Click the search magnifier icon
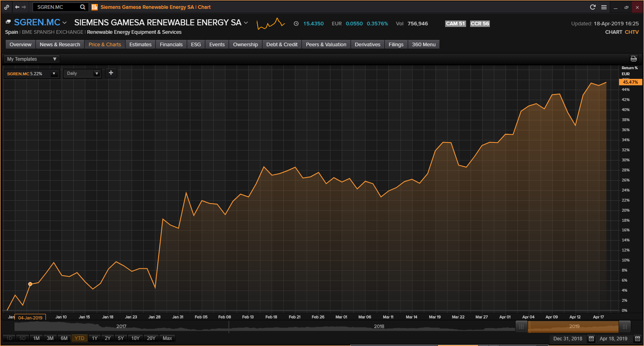 (x=83, y=7)
